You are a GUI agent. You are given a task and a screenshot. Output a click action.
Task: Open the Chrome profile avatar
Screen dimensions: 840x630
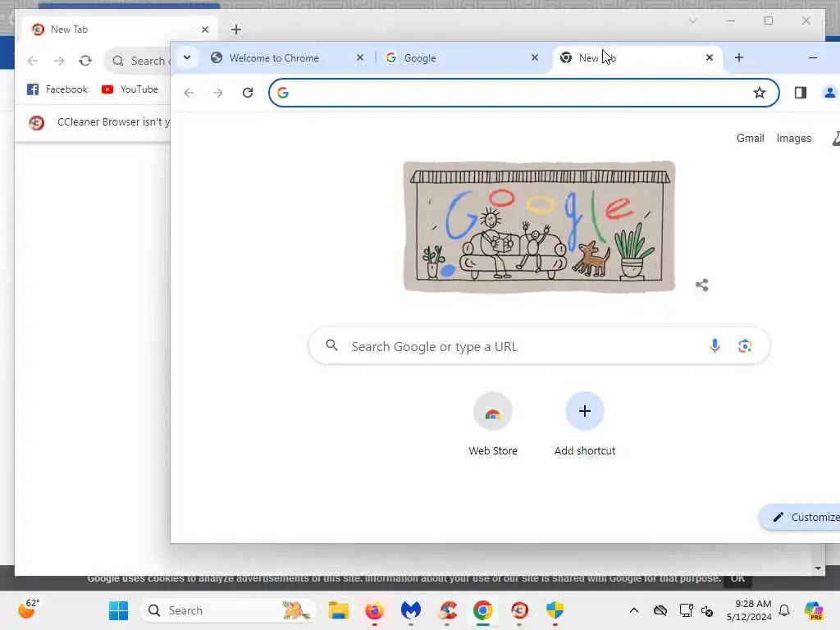coord(830,93)
